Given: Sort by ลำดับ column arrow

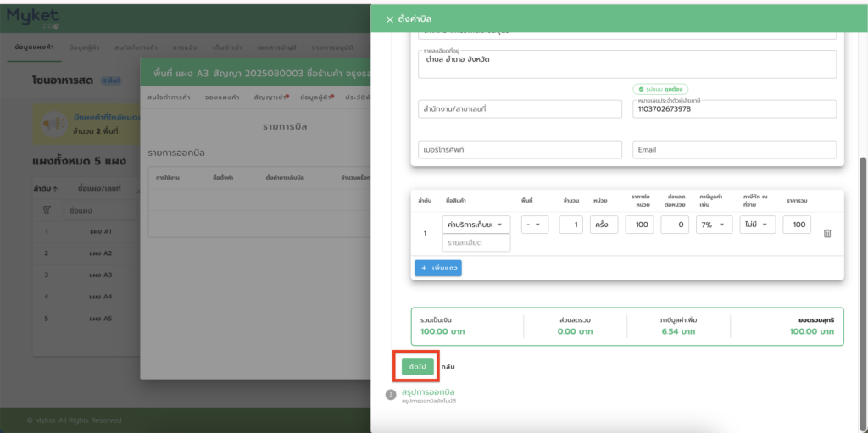Looking at the screenshot, I should (55, 189).
